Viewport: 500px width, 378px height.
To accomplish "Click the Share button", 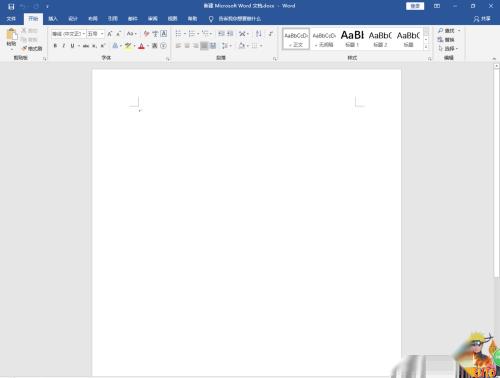I will click(x=482, y=19).
